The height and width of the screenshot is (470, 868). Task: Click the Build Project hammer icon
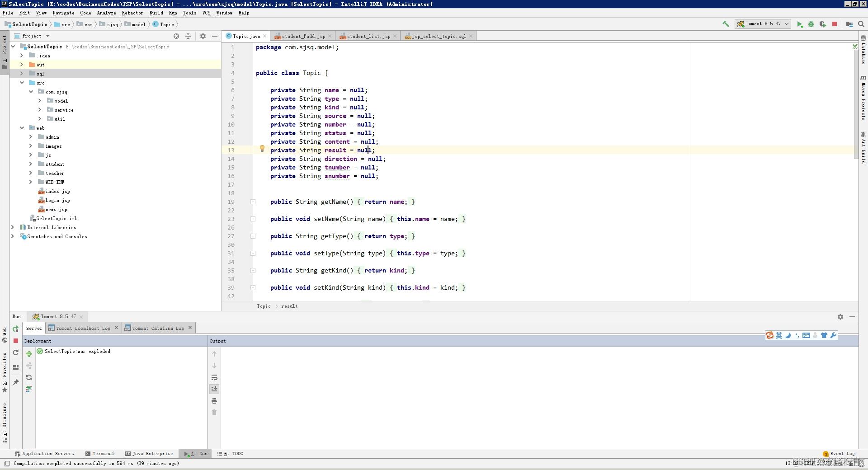[726, 24]
